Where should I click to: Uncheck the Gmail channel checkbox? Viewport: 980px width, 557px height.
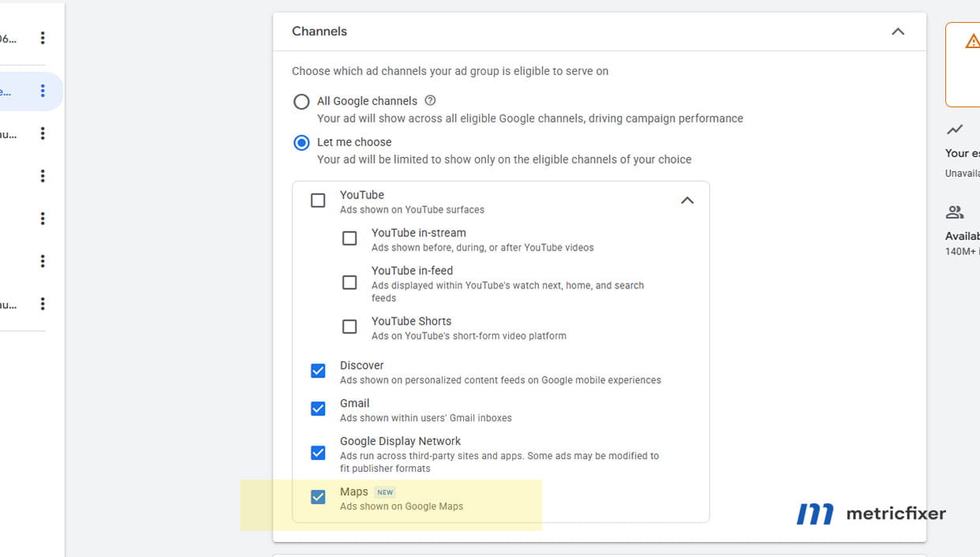[x=318, y=408]
